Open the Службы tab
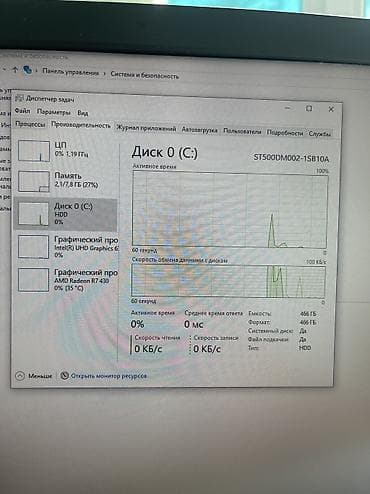 [x=319, y=134]
